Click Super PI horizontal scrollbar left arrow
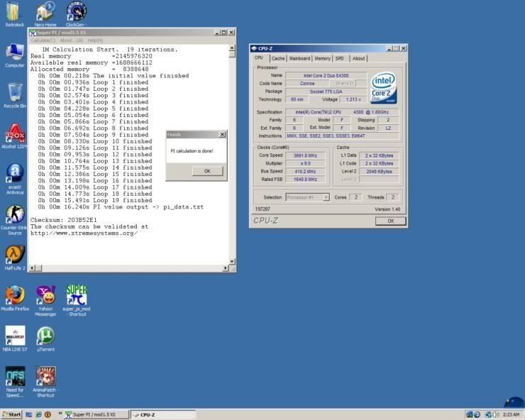 pyautogui.click(x=33, y=268)
